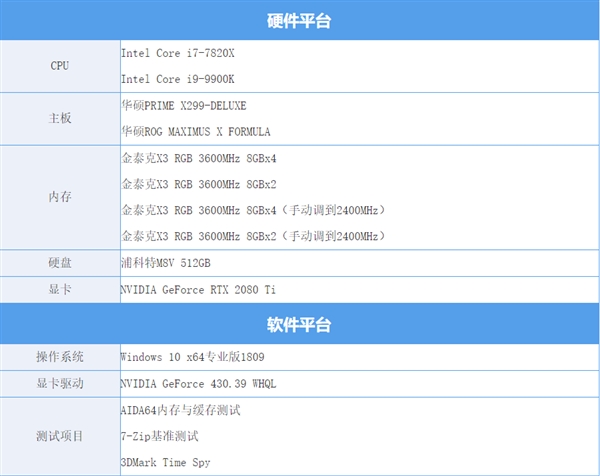600x476 pixels.
Task: Select 浦科特M8V 512GB text
Action: [166, 263]
